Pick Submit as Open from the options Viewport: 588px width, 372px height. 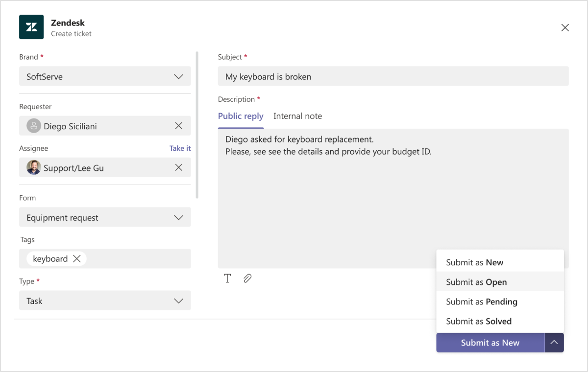pos(476,282)
